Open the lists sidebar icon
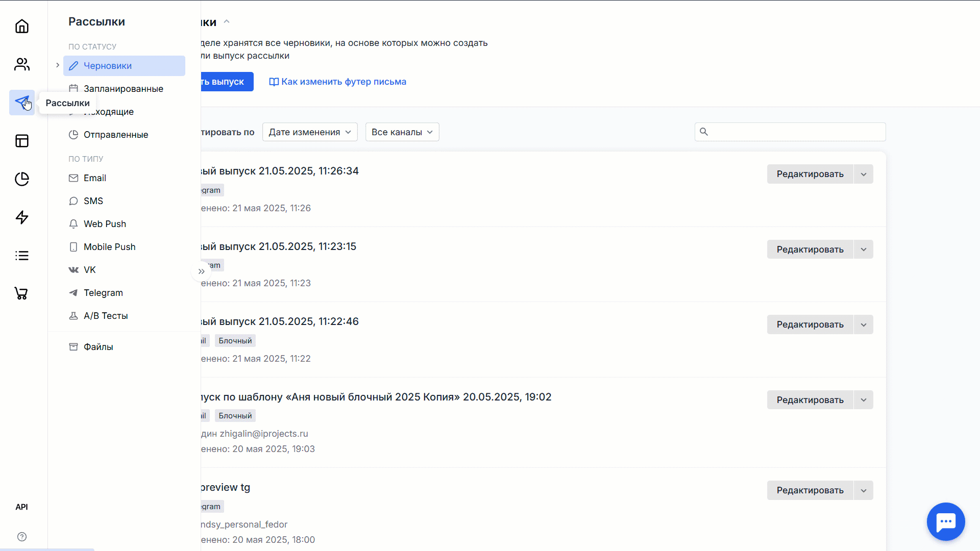 point(22,256)
